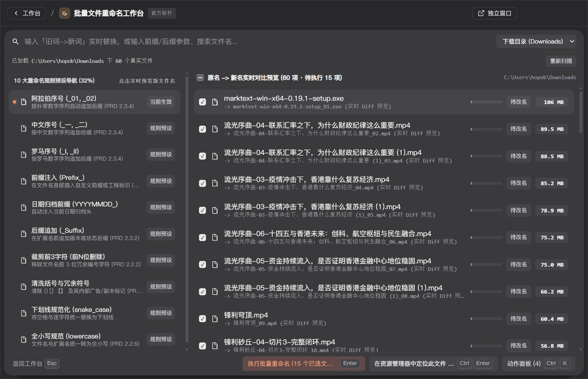Click the batch rename app icon in header
The image size is (588, 379).
pos(64,13)
